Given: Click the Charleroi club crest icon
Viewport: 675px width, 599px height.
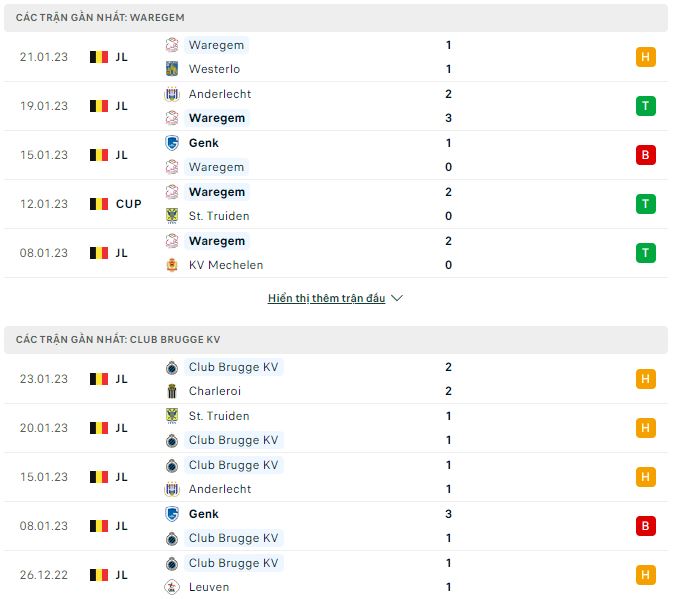Looking at the screenshot, I should (x=172, y=391).
